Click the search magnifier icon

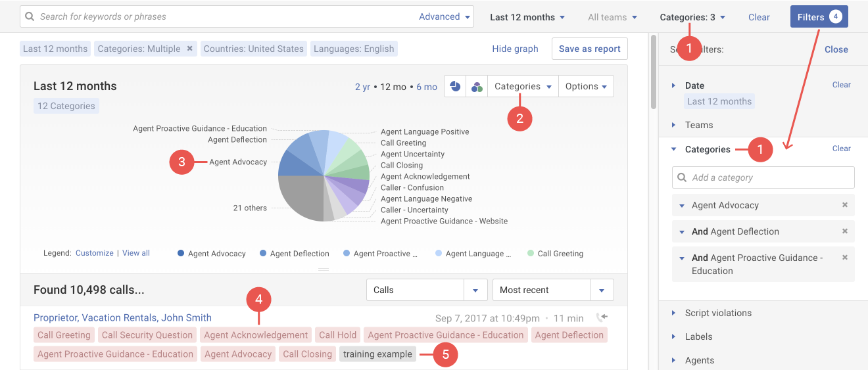[x=30, y=16]
